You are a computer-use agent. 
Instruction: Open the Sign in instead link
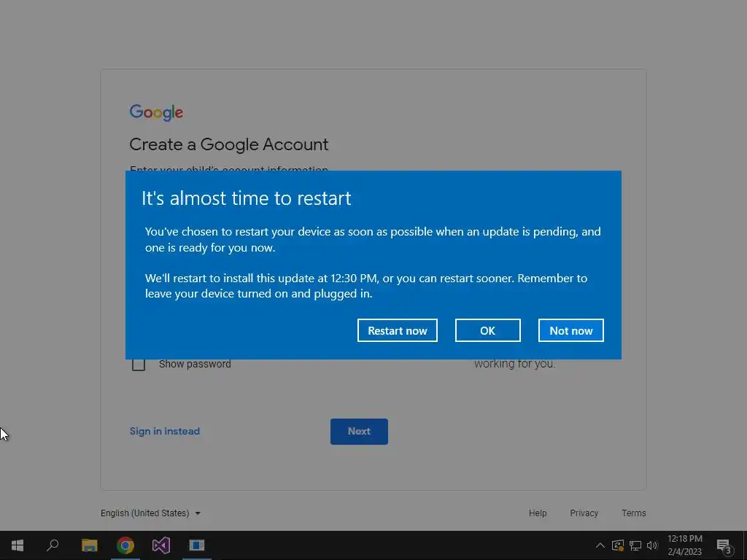165,431
